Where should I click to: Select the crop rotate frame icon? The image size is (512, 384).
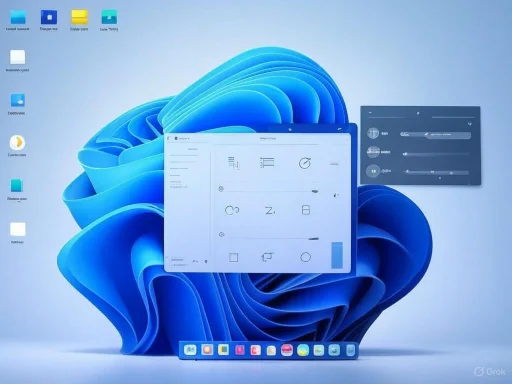point(267,257)
